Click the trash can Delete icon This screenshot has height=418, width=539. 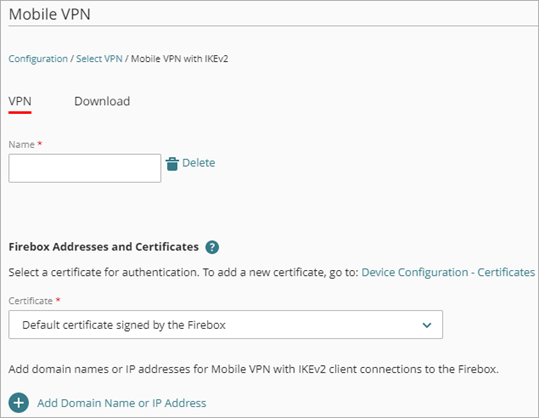point(172,164)
